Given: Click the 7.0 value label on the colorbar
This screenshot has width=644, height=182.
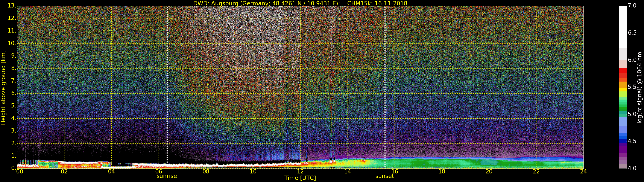Looking at the screenshot, I should click(x=632, y=6).
